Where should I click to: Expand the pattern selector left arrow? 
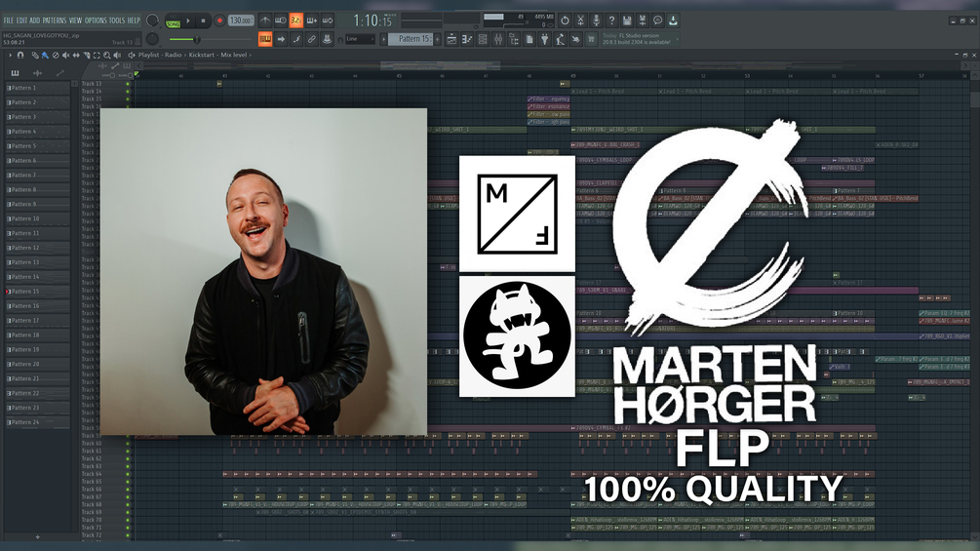[x=384, y=39]
